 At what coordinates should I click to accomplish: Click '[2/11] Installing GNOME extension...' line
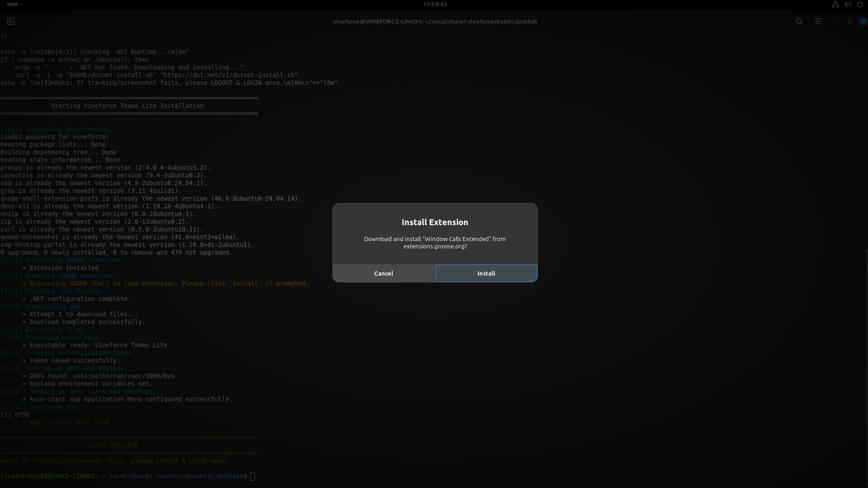tap(66, 260)
